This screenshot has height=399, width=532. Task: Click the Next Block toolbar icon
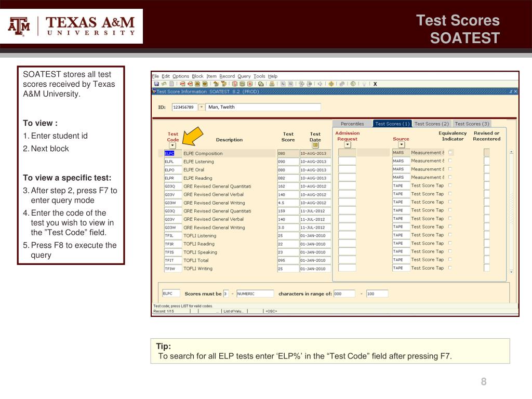pyautogui.click(x=223, y=84)
